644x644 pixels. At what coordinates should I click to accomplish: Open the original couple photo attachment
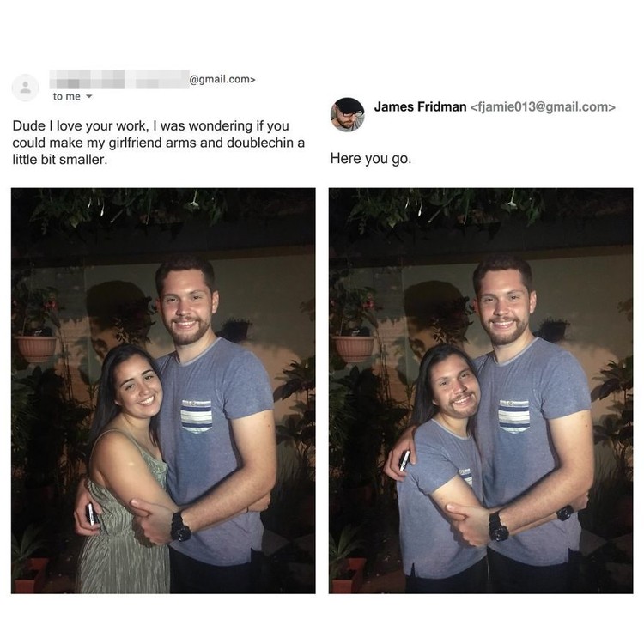(163, 391)
